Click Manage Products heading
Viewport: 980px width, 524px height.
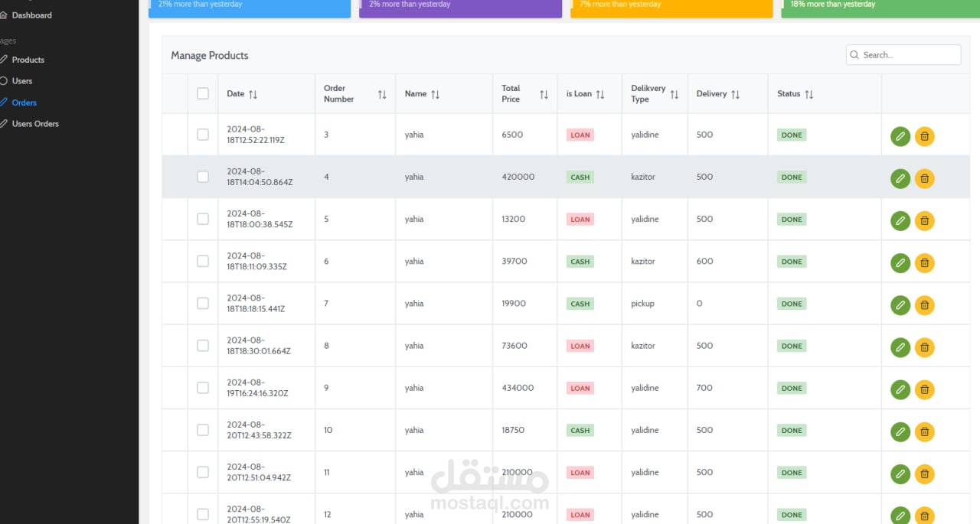[x=210, y=56]
